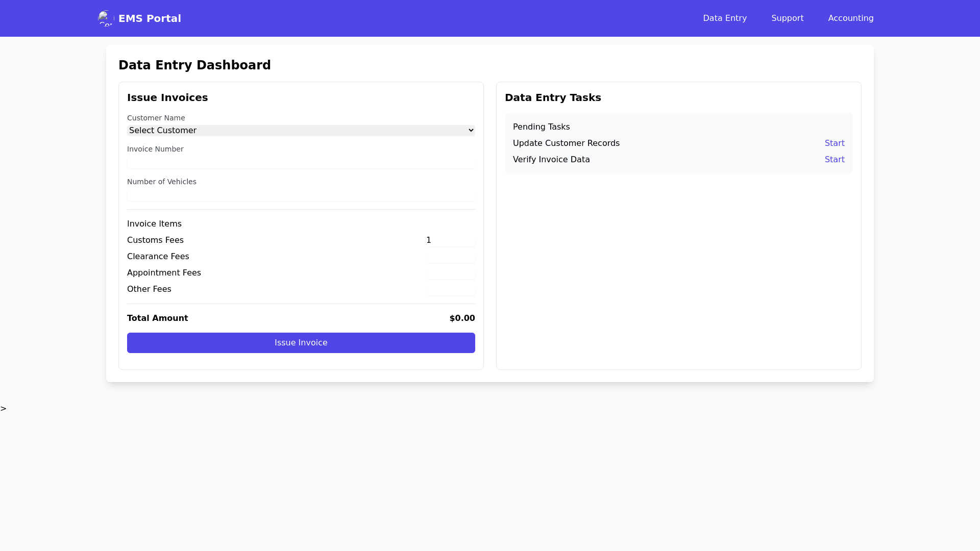Click the EMS Portal title text
980x551 pixels.
150,18
